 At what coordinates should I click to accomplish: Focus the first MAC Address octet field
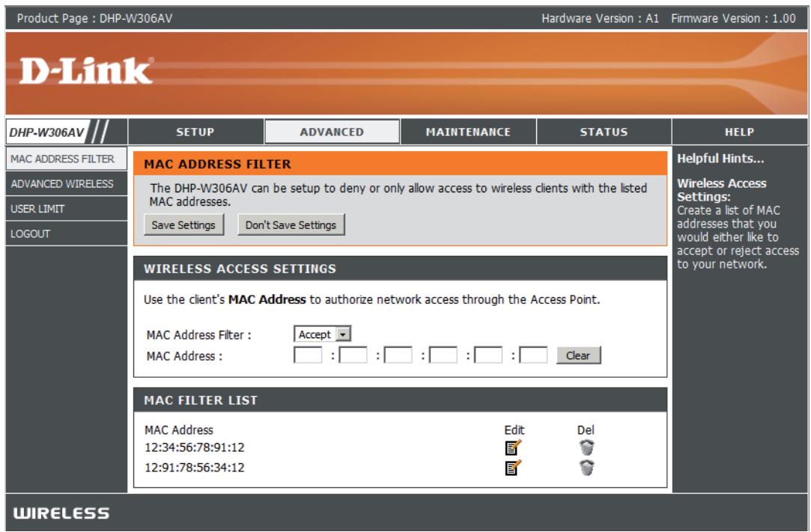(308, 355)
